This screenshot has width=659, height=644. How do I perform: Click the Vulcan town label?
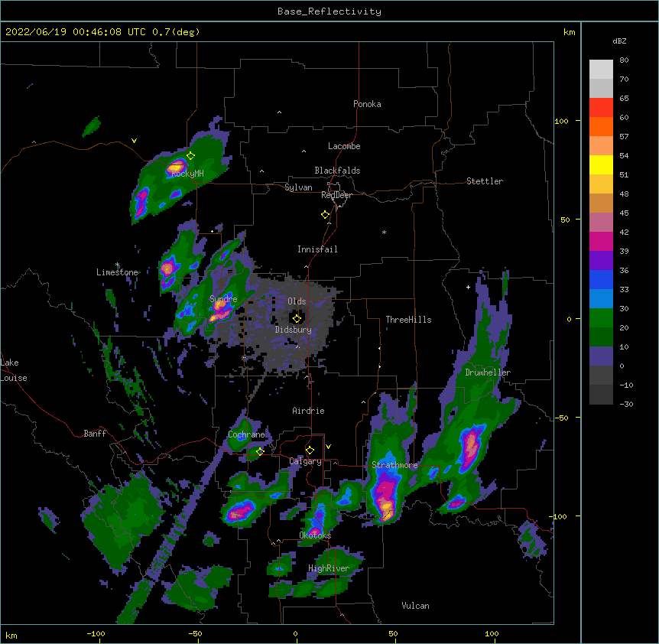coord(415,606)
